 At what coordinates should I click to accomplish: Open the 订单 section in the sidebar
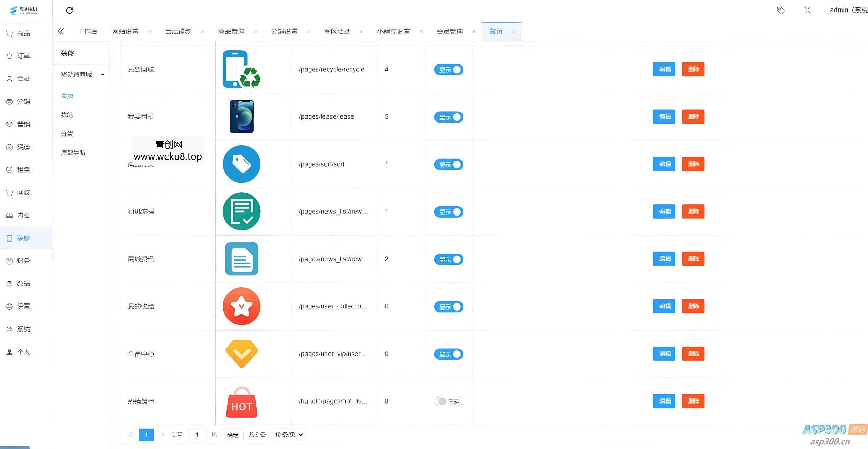(23, 56)
